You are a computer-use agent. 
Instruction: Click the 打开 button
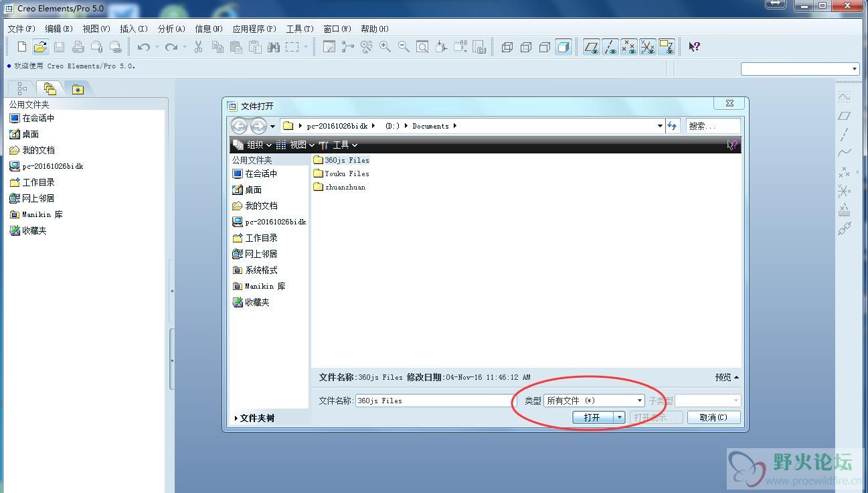pyautogui.click(x=593, y=417)
